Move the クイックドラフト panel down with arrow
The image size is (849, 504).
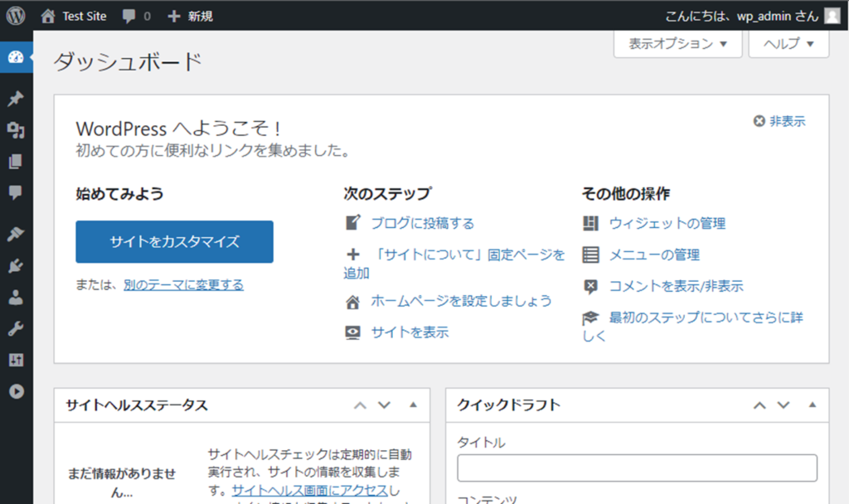pyautogui.click(x=784, y=405)
